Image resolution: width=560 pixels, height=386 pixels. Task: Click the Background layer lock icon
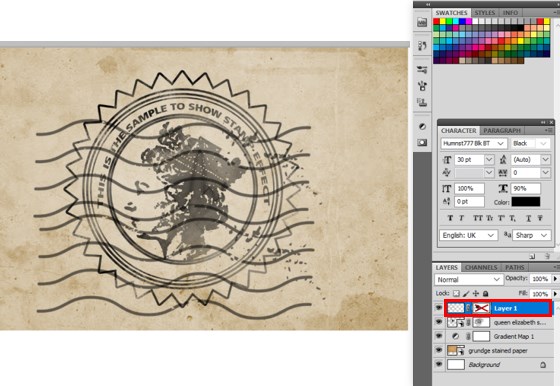pyautogui.click(x=543, y=365)
